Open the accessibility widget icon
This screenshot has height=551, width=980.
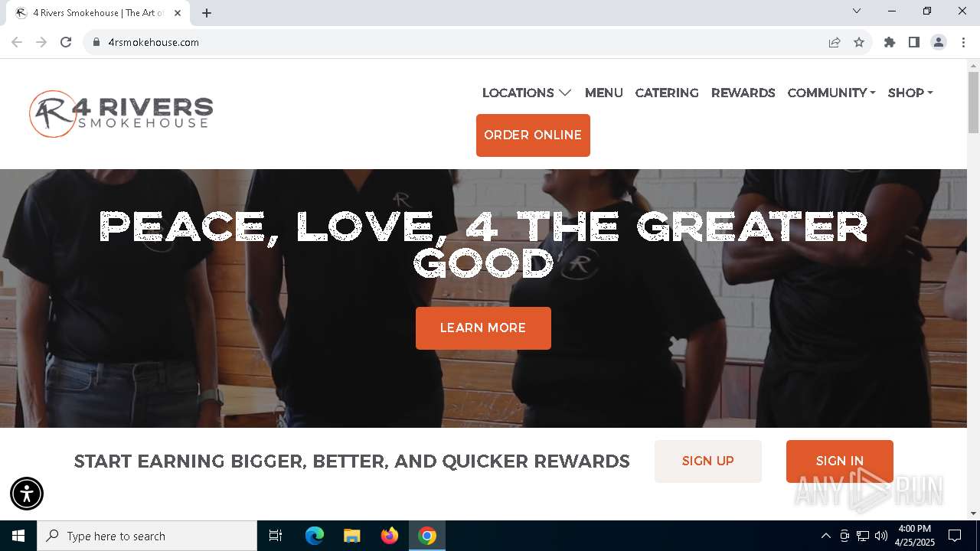click(x=27, y=494)
